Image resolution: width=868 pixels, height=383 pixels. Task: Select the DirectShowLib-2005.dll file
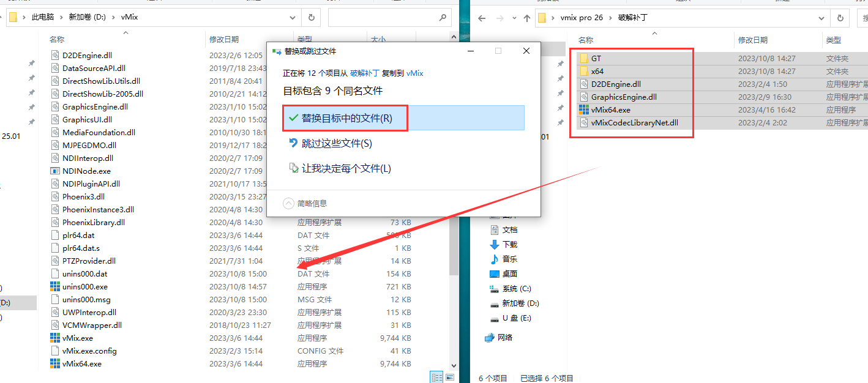[103, 94]
